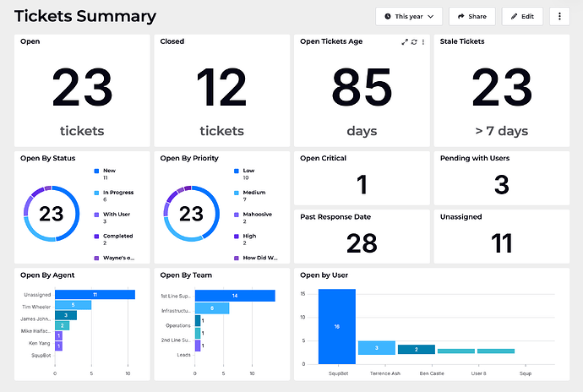Select the Terrence Ash bar in Open by User
The width and height of the screenshot is (583, 392).
click(x=376, y=347)
